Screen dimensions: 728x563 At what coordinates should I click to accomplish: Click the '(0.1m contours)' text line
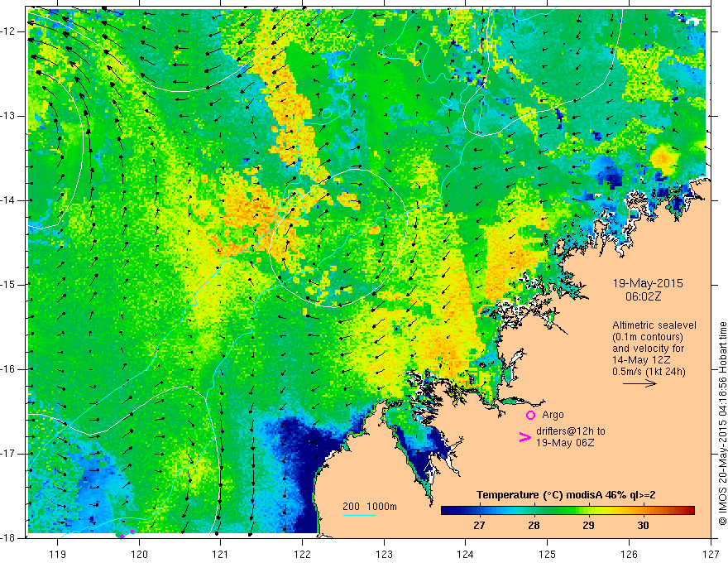[648, 337]
